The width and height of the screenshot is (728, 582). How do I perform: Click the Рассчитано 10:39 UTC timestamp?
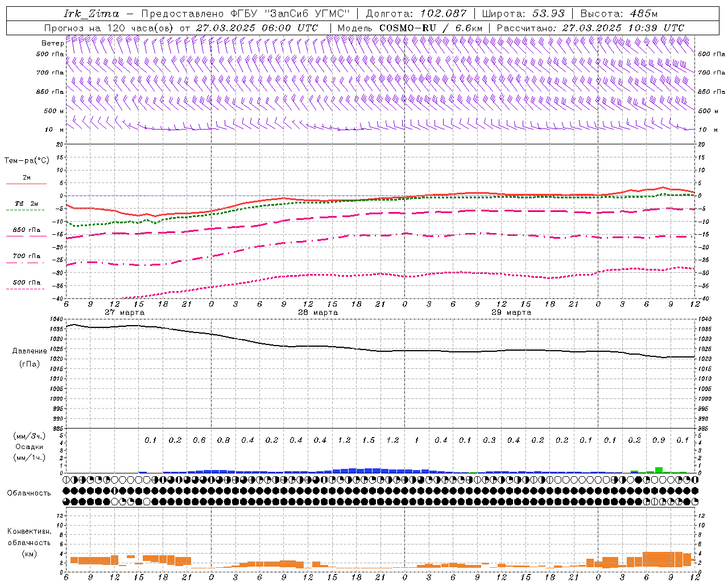coord(590,28)
